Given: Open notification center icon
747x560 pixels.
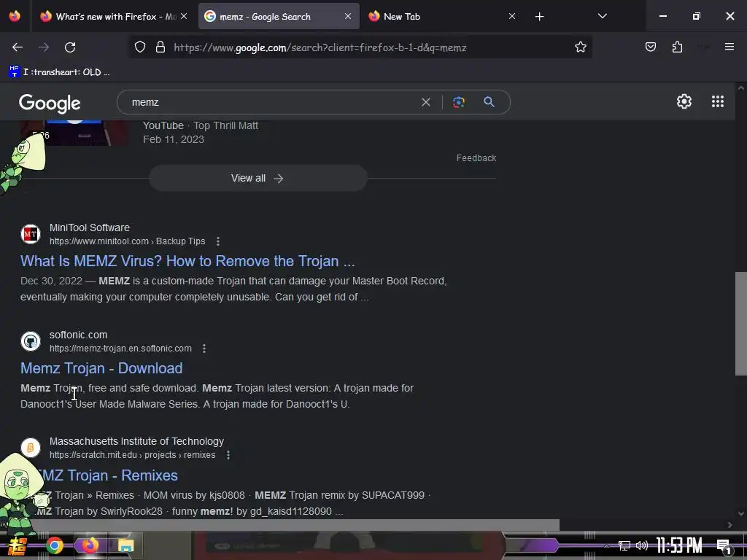Looking at the screenshot, I should tap(724, 547).
